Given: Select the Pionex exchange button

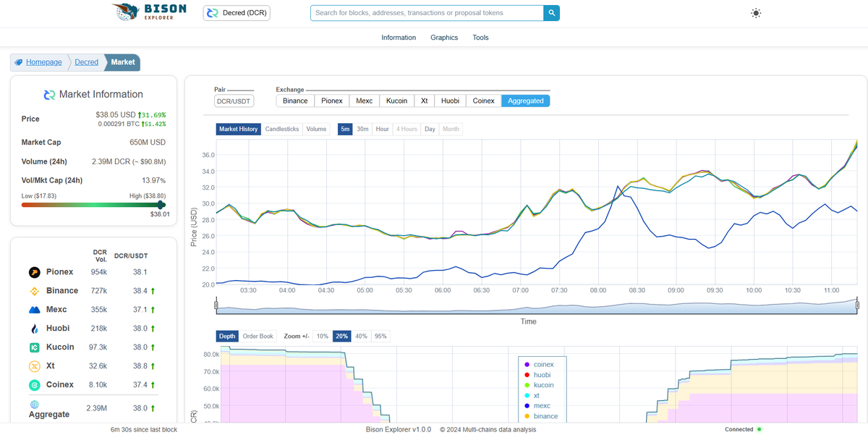Looking at the screenshot, I should click(x=332, y=101).
